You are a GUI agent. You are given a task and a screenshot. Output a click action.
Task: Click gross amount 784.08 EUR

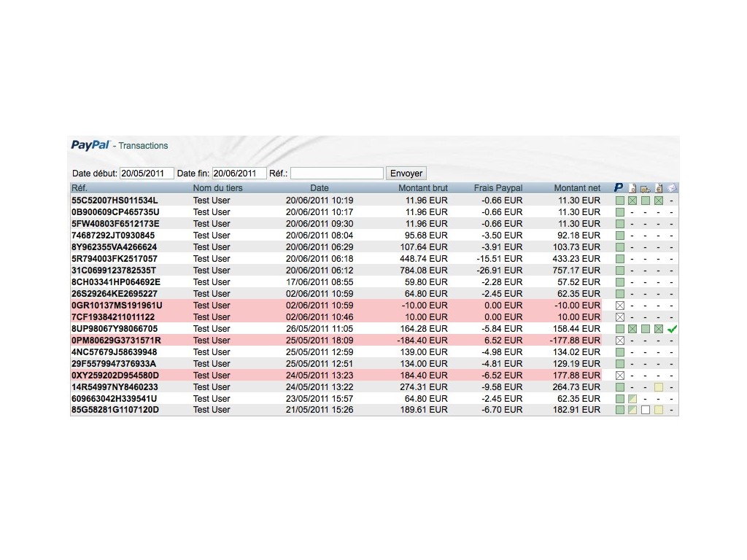(x=424, y=271)
